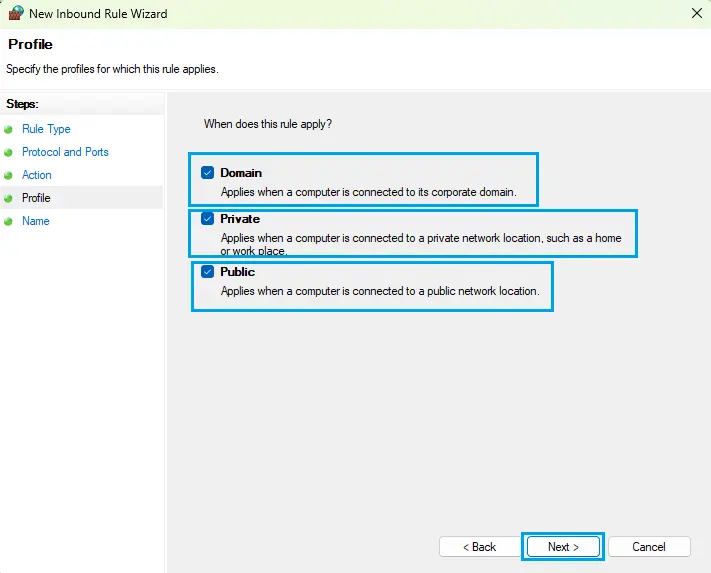Click the 'Domain' label text
The height and width of the screenshot is (573, 711).
click(241, 173)
